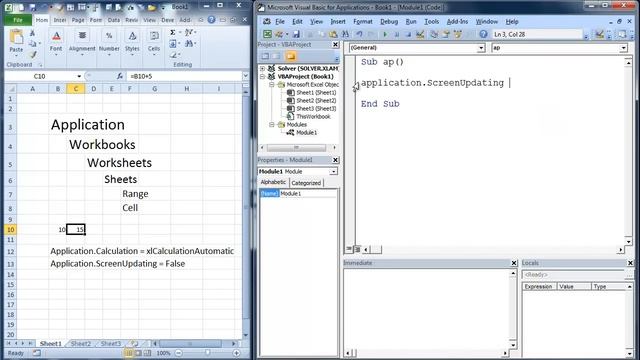Toggle Design Mode icon in VBA toolbar
Image resolution: width=640 pixels, height=360 pixels.
click(420, 35)
